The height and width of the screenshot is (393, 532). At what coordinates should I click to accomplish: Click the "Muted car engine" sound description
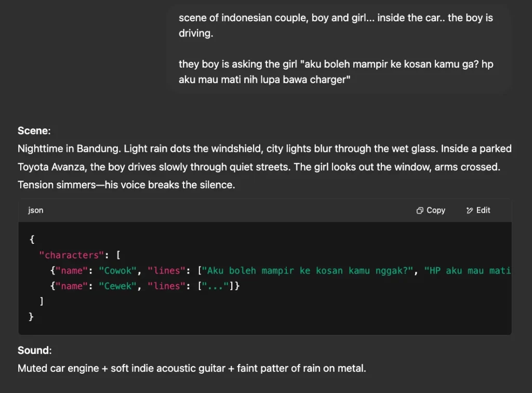tap(58, 368)
